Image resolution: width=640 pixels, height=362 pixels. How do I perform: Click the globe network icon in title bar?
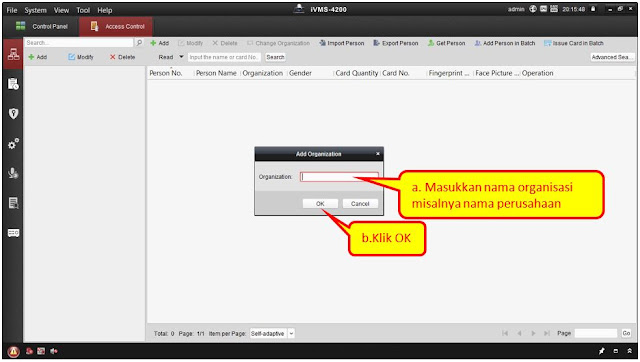click(x=533, y=9)
